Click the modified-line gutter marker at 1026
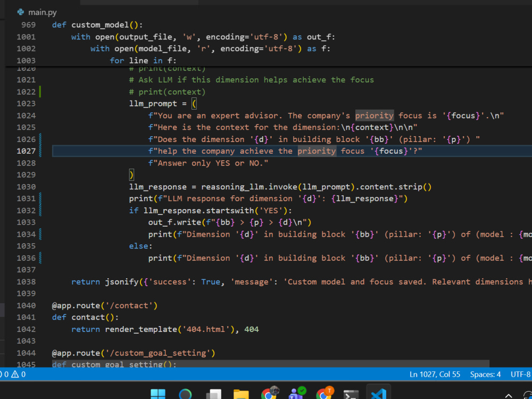The image size is (532, 399). pyautogui.click(x=40, y=139)
